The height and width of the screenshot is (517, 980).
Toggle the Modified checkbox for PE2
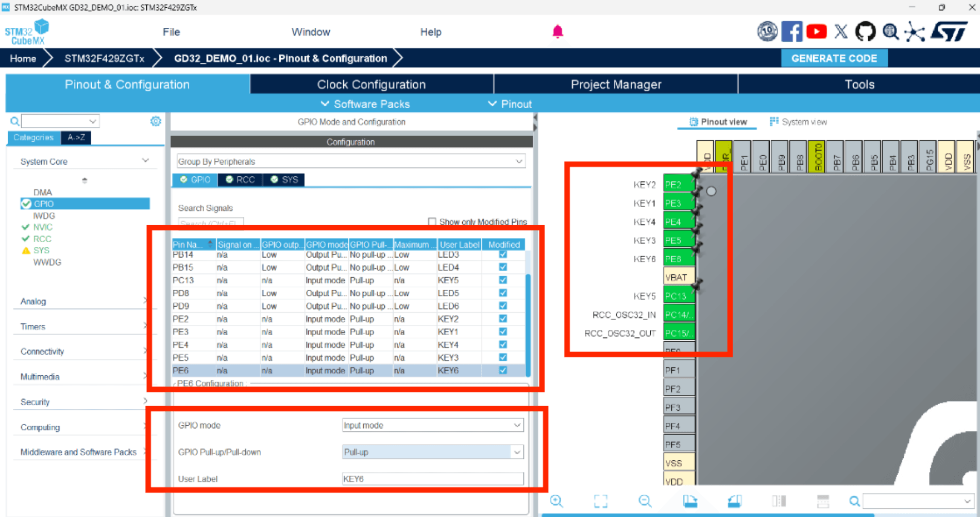coord(503,319)
